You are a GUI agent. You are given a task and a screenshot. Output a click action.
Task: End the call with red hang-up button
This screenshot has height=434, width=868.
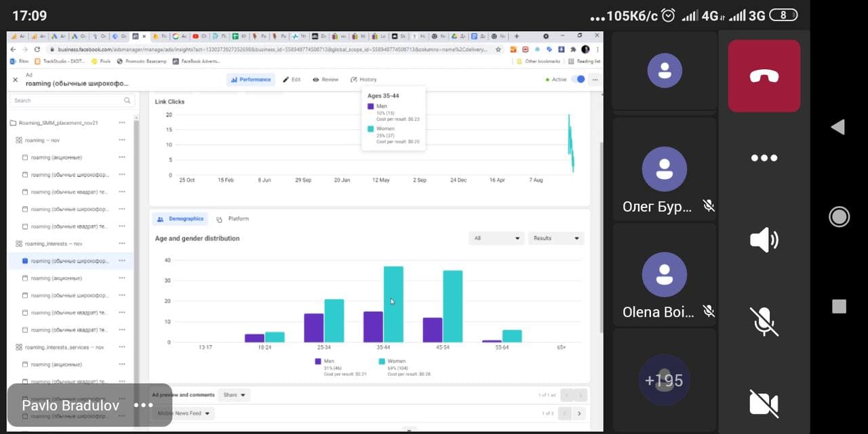click(x=764, y=76)
